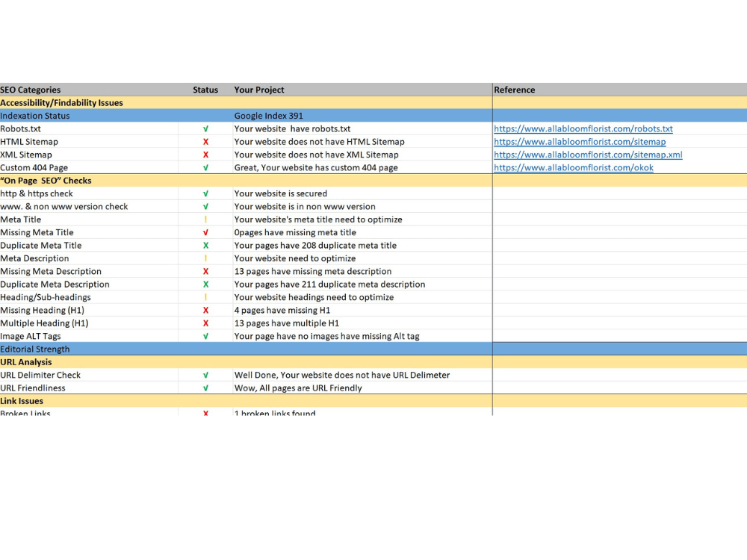
Task: Open the allabloomflorist.com/sitemap link
Action: pos(580,141)
